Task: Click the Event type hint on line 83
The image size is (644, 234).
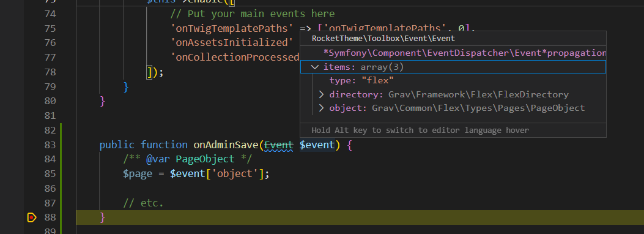Action: [x=278, y=145]
